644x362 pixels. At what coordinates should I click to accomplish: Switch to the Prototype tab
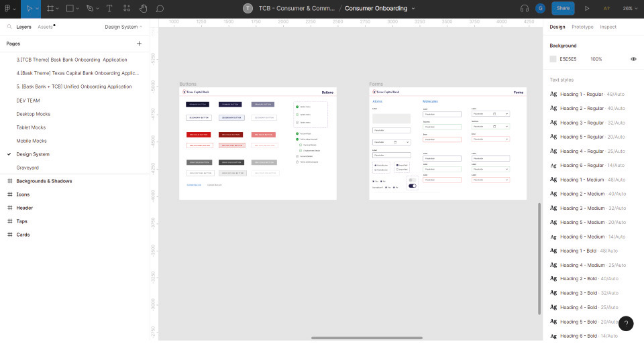pyautogui.click(x=582, y=27)
